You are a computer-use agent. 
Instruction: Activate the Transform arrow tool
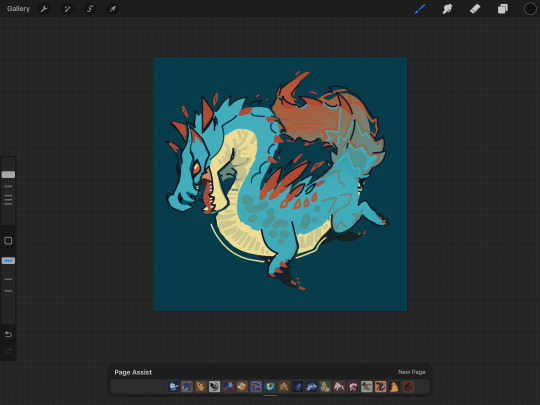[x=113, y=9]
